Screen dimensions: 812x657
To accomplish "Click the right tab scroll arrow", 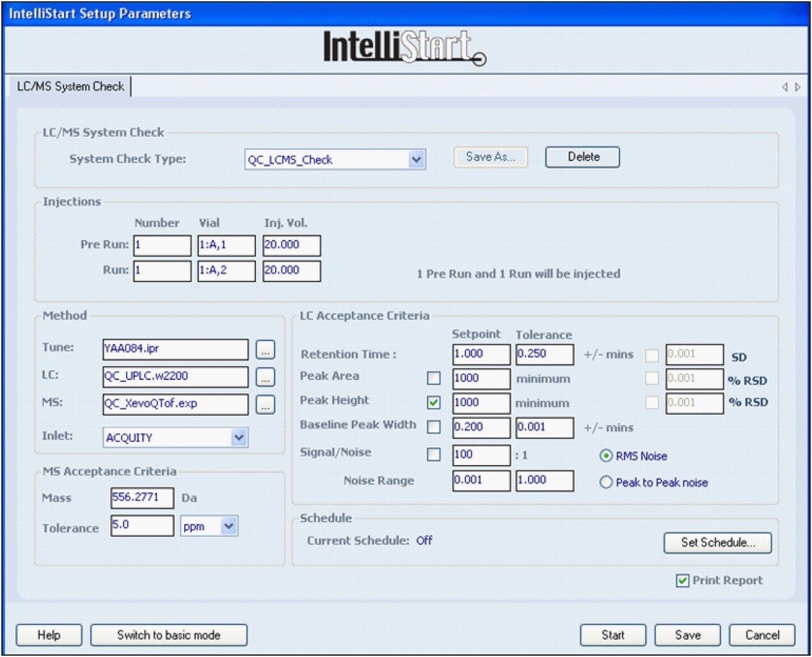I will (x=797, y=87).
